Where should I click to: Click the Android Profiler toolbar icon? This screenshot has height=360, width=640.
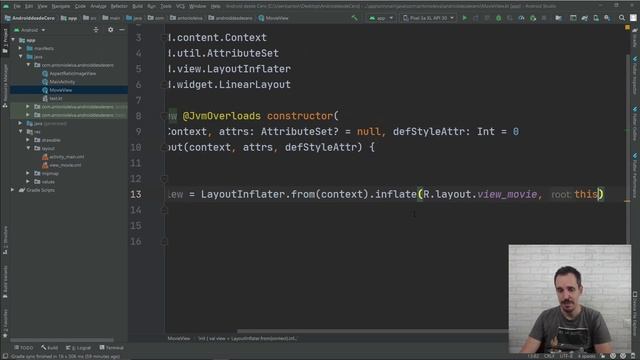521,18
